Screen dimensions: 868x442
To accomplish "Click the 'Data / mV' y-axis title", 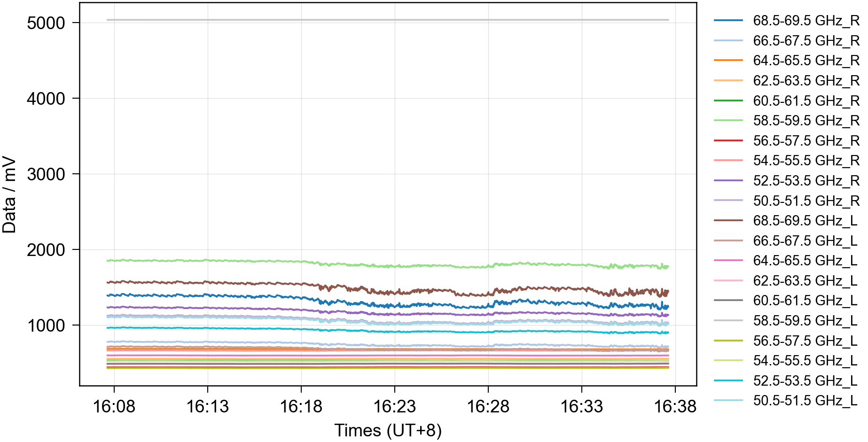I will coord(9,195).
